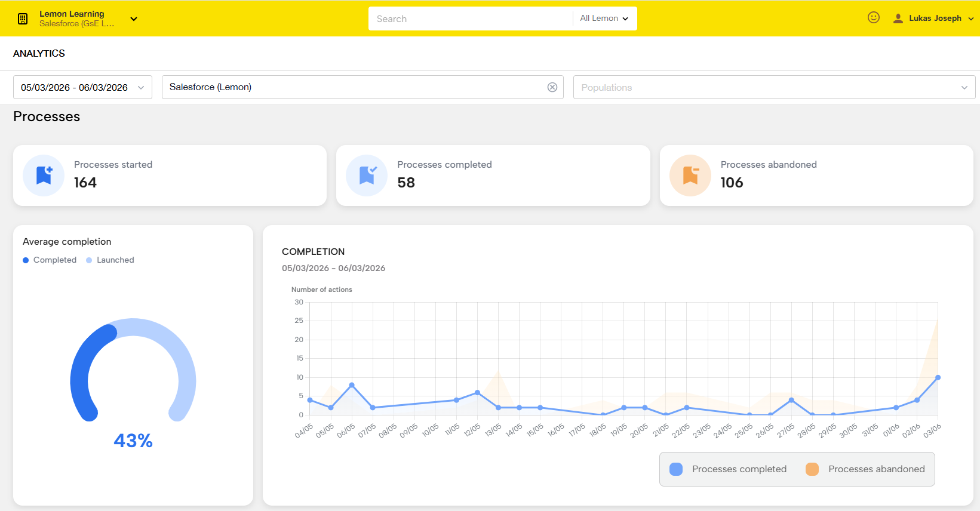Toggle the Completed legend in Average completion
Screen dimensions: 980x511
(x=50, y=260)
